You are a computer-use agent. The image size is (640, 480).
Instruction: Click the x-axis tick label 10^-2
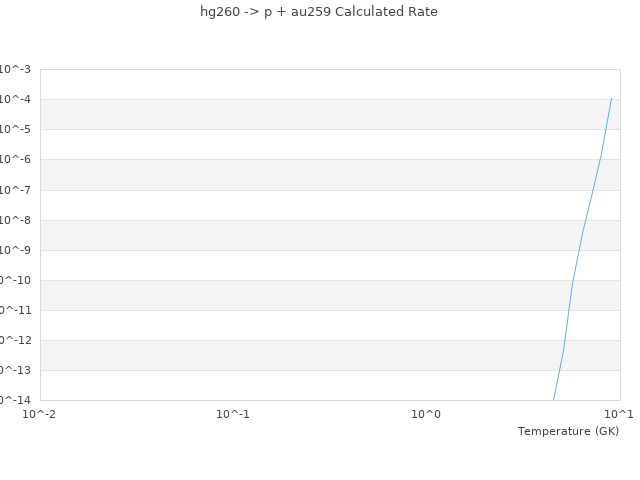pos(40,414)
